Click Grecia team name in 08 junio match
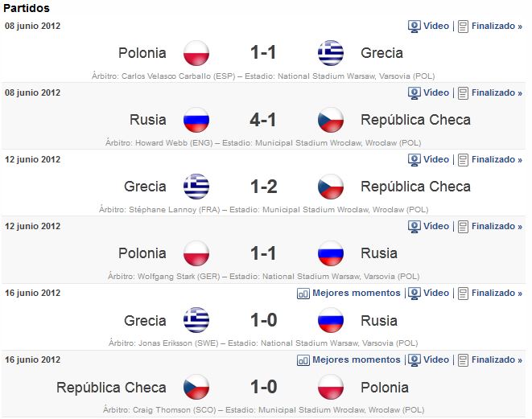 coord(381,53)
